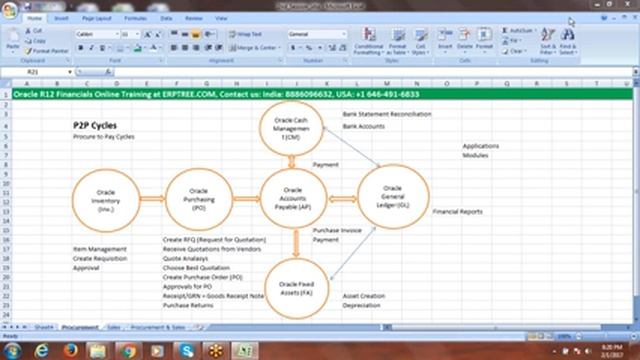Apply cell borders with Borders button

pyautogui.click(x=120, y=48)
